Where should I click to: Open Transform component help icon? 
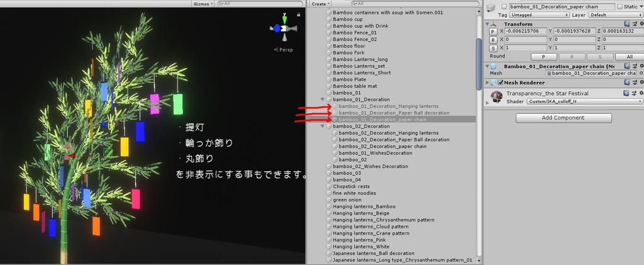pos(627,25)
